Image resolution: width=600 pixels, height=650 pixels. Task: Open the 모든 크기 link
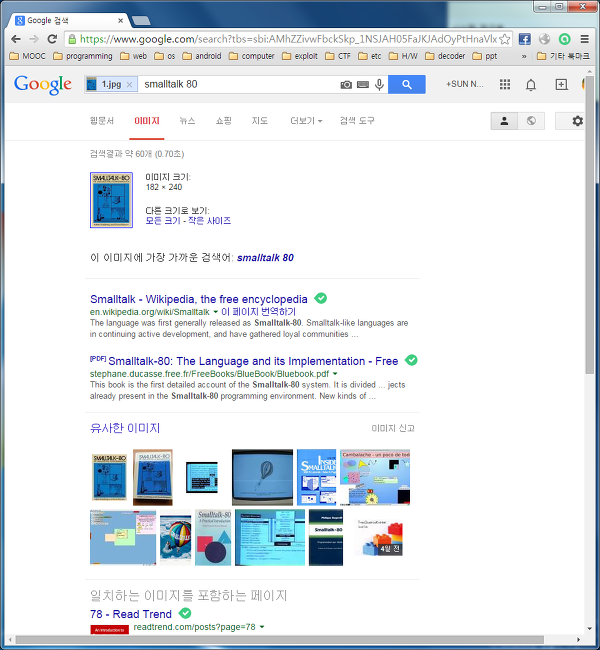point(163,221)
